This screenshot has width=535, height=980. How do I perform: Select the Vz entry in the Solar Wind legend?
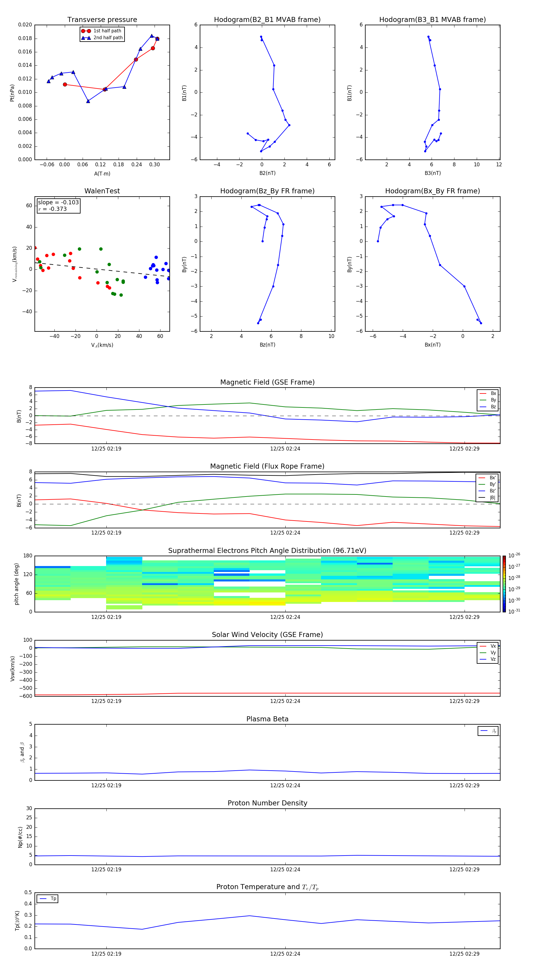488,659
